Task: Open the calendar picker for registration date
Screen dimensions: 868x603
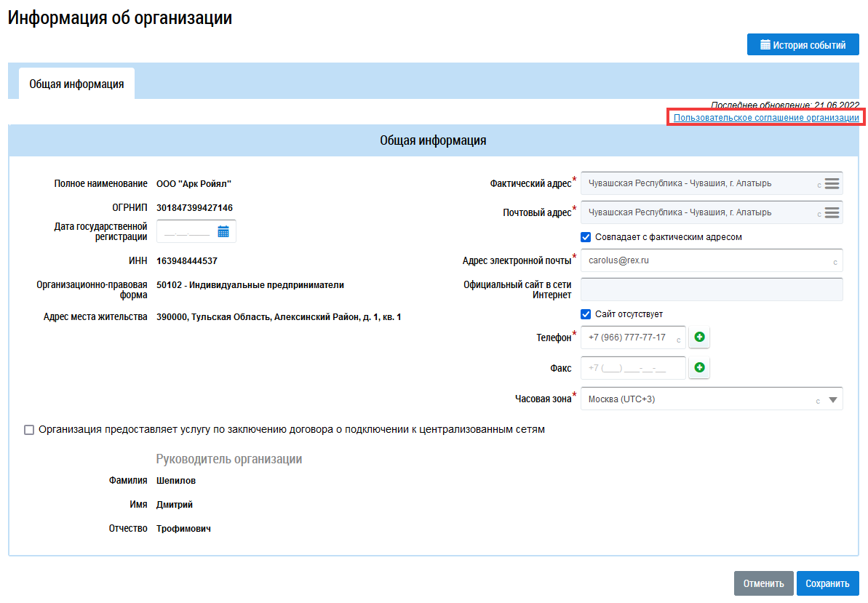Action: pyautogui.click(x=223, y=232)
